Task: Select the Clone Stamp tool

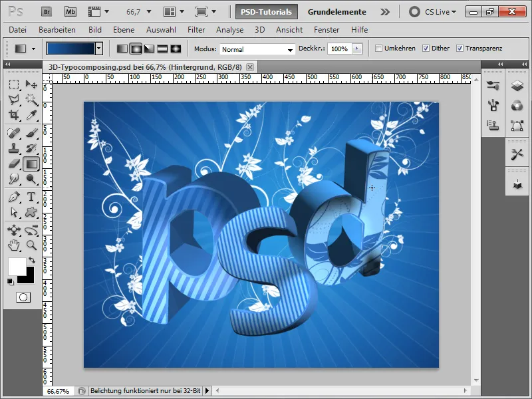Action: point(14,148)
